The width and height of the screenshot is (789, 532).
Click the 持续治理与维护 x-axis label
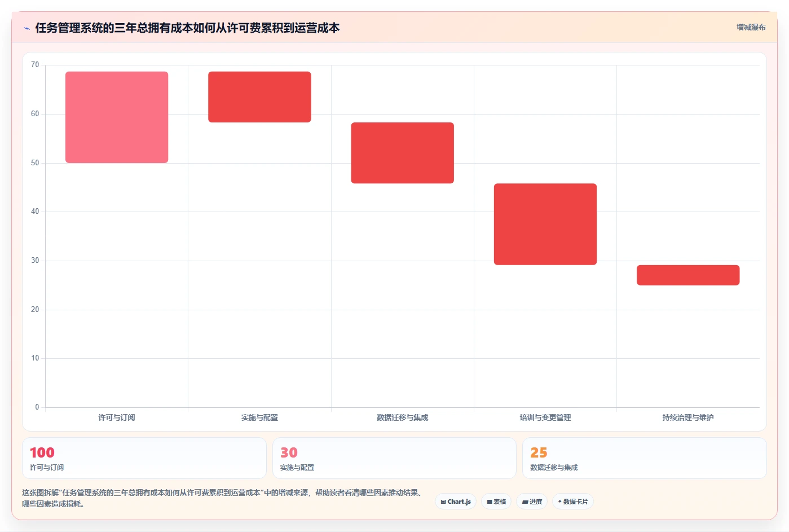click(x=688, y=417)
